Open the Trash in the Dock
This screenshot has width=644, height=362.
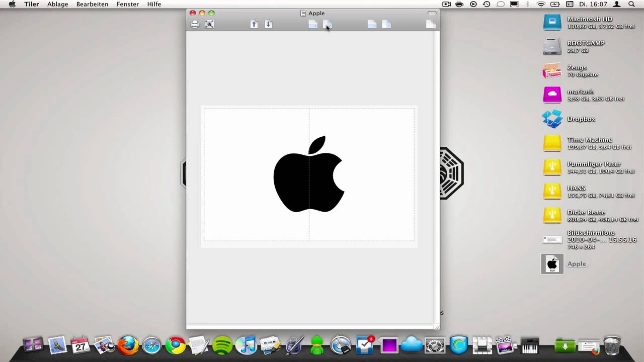click(612, 345)
